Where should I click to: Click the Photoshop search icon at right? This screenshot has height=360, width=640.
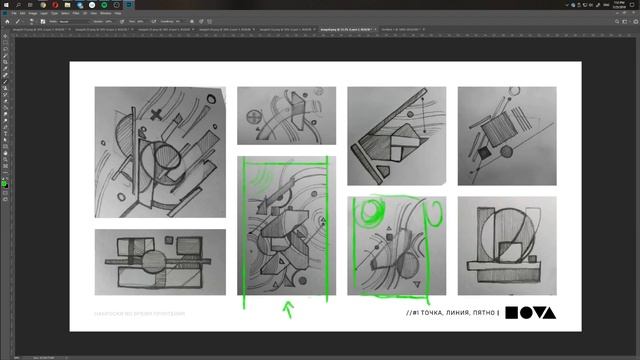[x=617, y=21]
